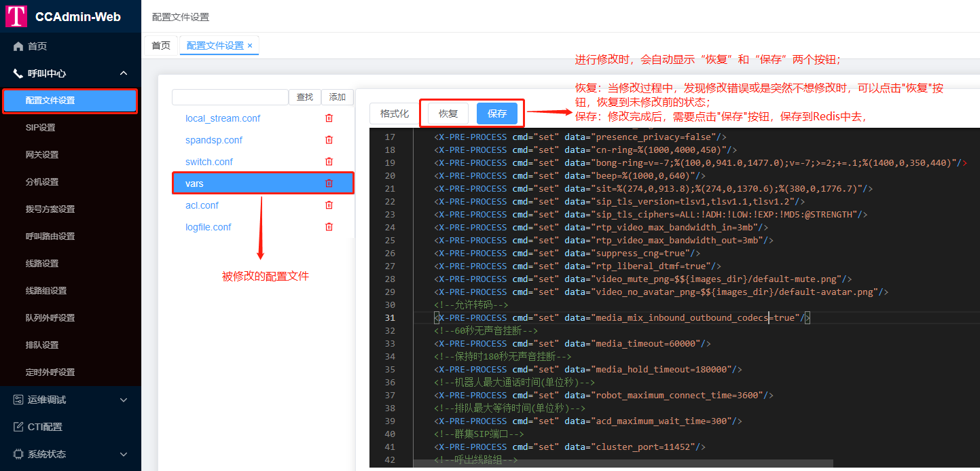Screen dimensions: 980x471
Task: Click trash icon next to spandsp.conf
Action: coord(329,140)
